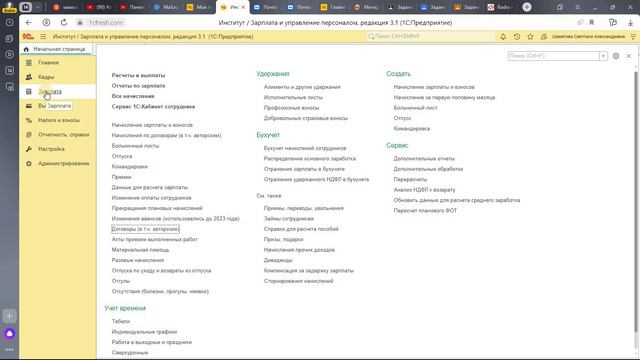Open Материальная помощь link

(140, 250)
